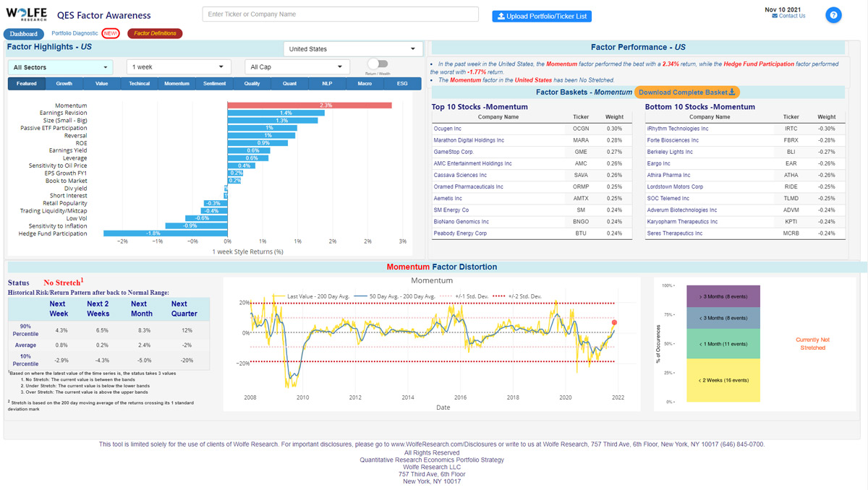Click Ticker column header in Top 10 table
This screenshot has height=490, width=868.
coord(581,117)
